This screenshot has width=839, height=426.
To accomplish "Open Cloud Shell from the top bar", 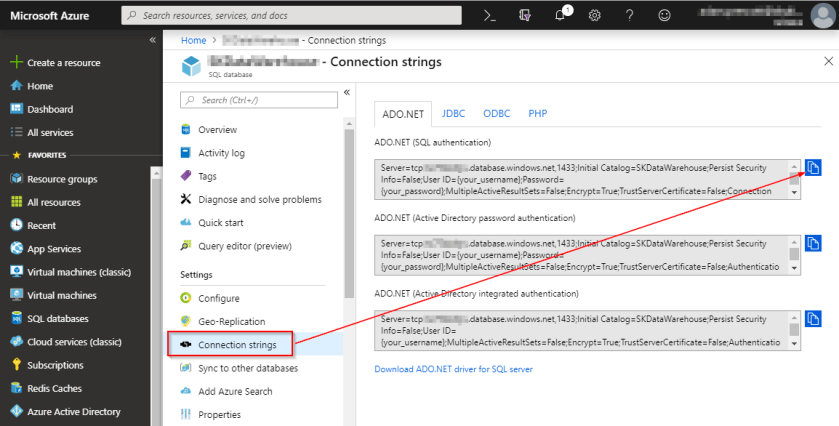I will click(x=490, y=16).
